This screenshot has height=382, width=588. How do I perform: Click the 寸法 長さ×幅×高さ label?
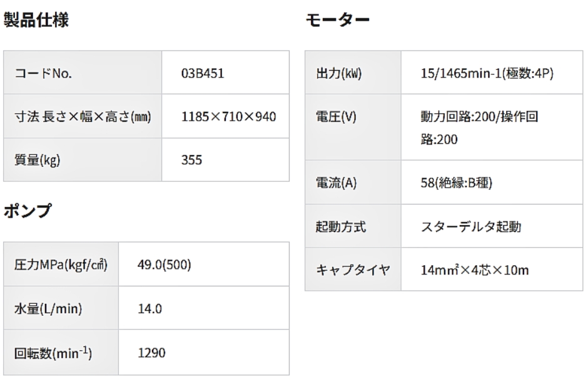(85, 117)
